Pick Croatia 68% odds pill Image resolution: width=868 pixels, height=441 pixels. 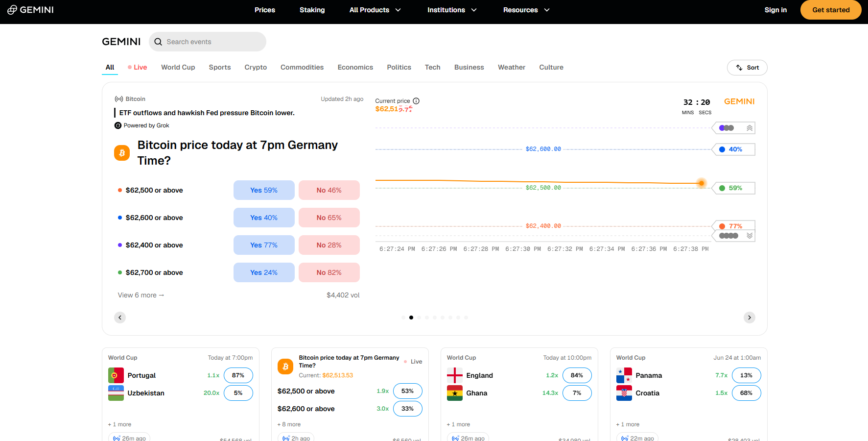point(747,393)
